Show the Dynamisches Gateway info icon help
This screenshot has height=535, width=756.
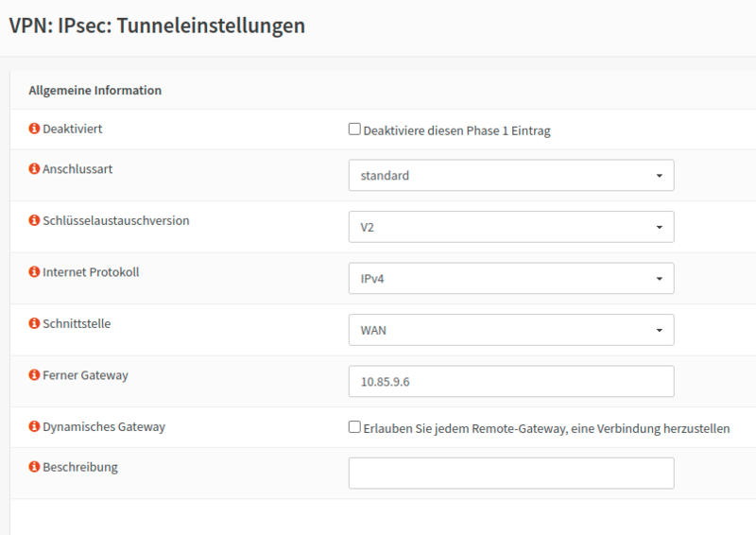click(x=35, y=427)
